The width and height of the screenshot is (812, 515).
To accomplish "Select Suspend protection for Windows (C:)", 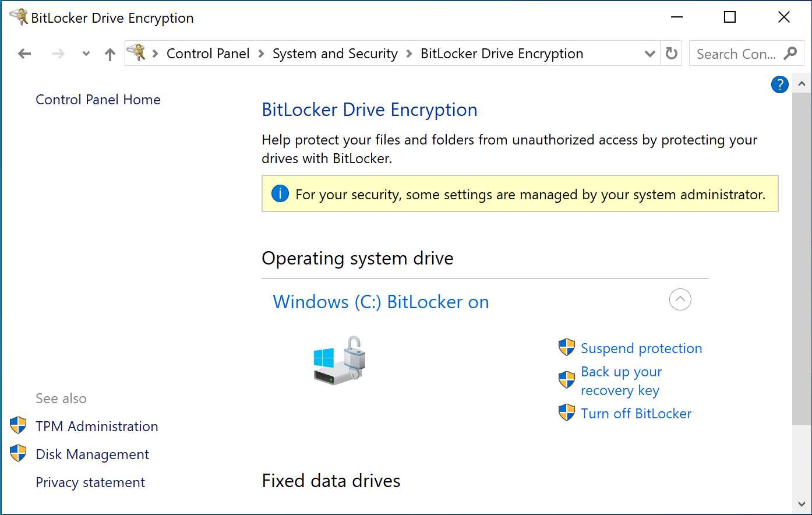I will tap(641, 348).
